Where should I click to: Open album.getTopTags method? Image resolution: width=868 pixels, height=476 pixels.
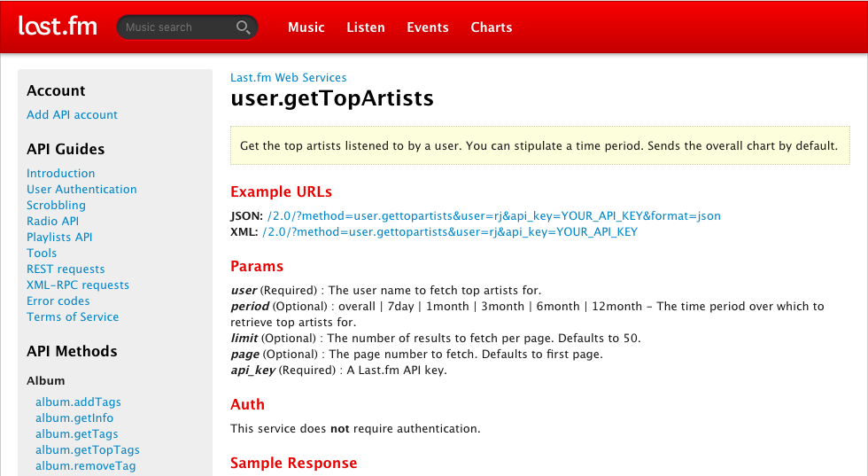tap(88, 450)
